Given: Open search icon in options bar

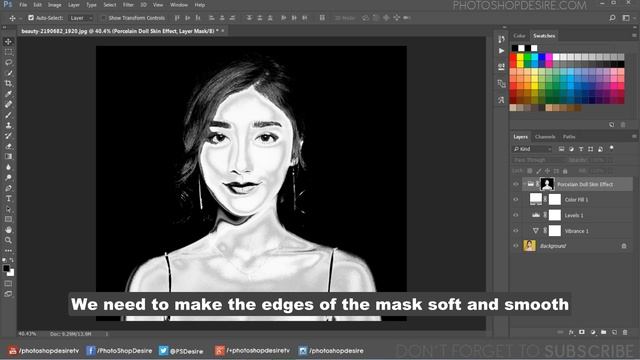Looking at the screenshot, I should [x=612, y=18].
